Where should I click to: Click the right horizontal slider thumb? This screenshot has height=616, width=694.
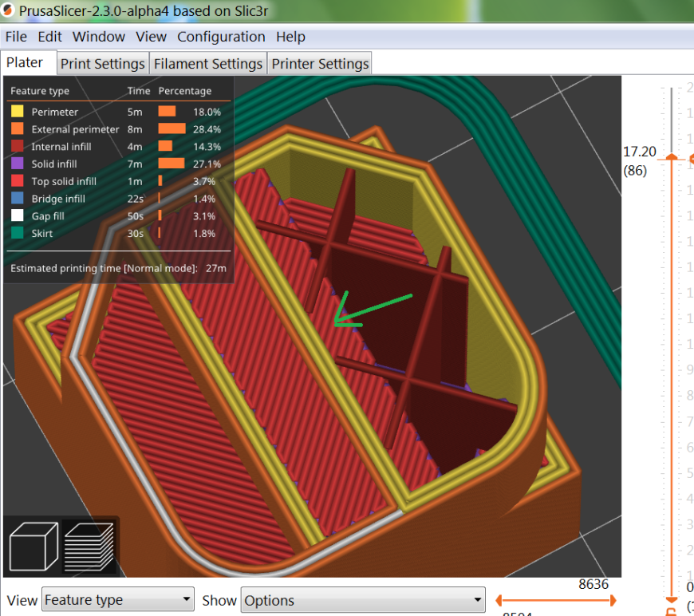pyautogui.click(x=613, y=601)
